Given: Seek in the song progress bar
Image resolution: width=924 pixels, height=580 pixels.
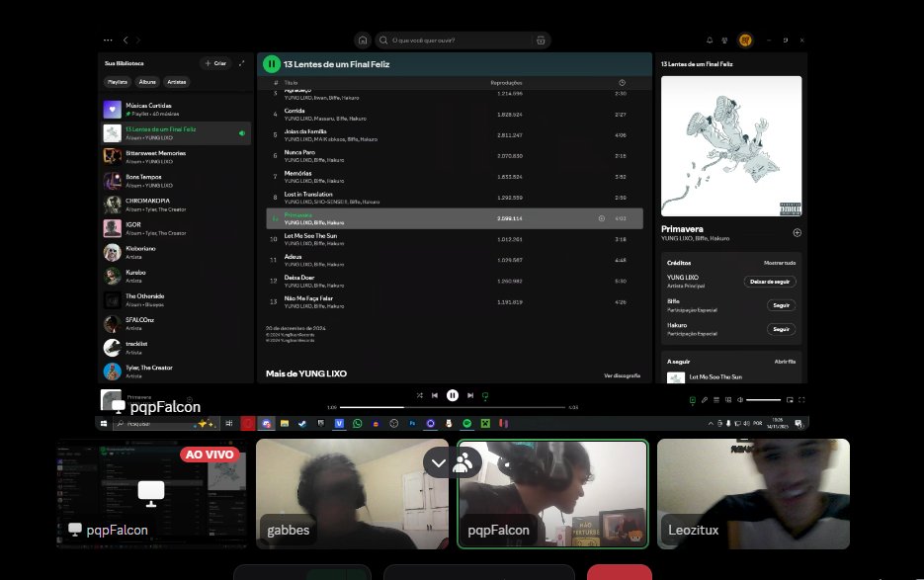Looking at the screenshot, I should click(453, 407).
